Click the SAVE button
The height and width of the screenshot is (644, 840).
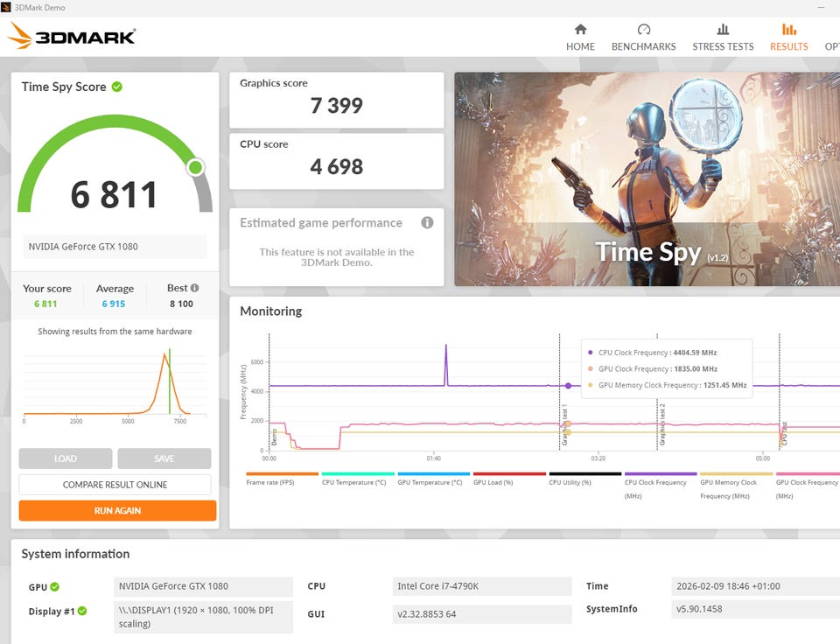(164, 458)
